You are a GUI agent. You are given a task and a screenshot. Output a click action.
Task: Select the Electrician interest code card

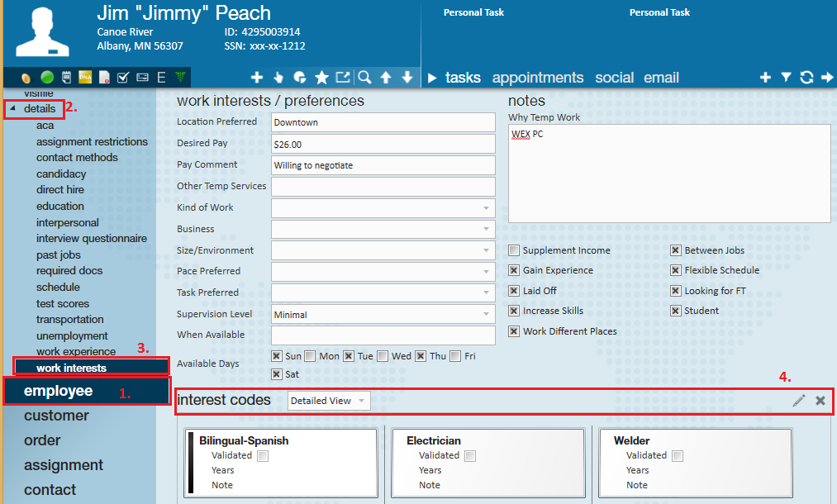click(x=488, y=463)
